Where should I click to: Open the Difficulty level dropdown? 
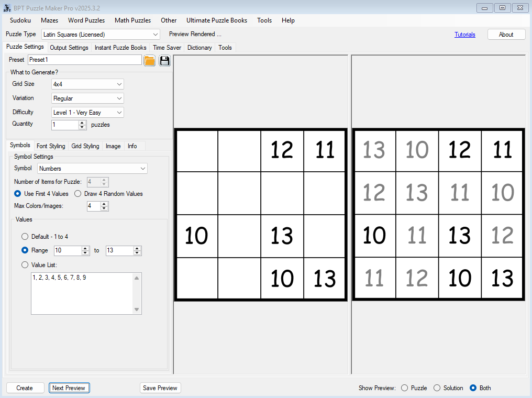pos(87,113)
